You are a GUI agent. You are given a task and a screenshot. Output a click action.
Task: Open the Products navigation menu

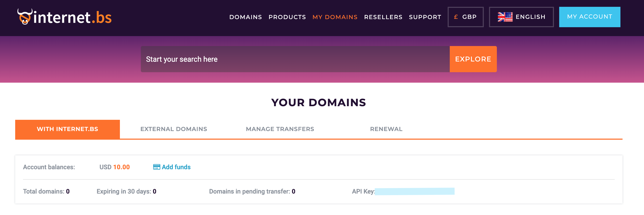tap(287, 17)
